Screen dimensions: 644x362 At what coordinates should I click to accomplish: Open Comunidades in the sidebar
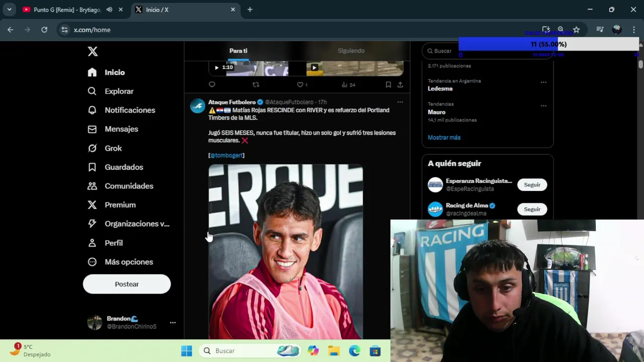tap(120, 186)
